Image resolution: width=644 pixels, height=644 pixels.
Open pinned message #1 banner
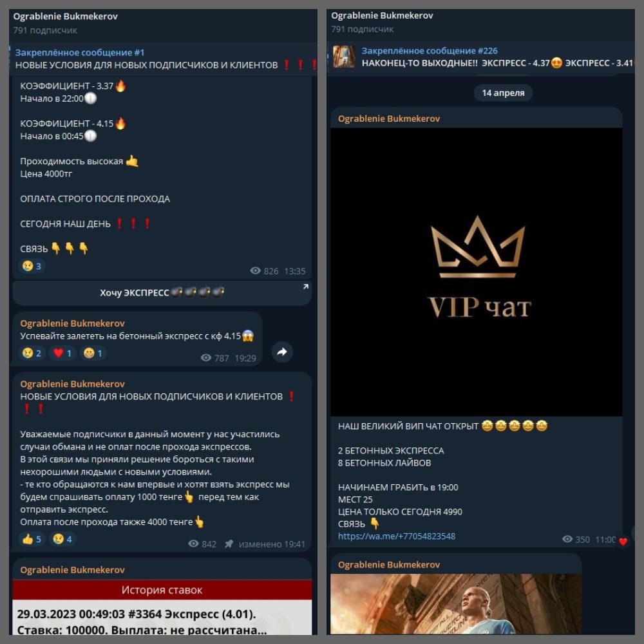pos(164,59)
